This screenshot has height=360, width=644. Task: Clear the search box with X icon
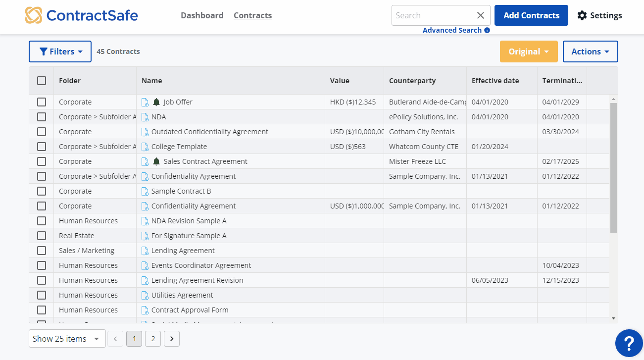click(x=480, y=15)
